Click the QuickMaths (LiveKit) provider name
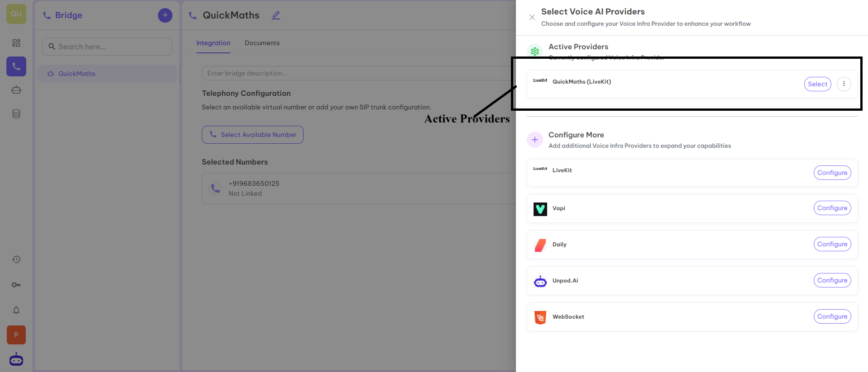The height and width of the screenshot is (372, 868). coord(582,82)
